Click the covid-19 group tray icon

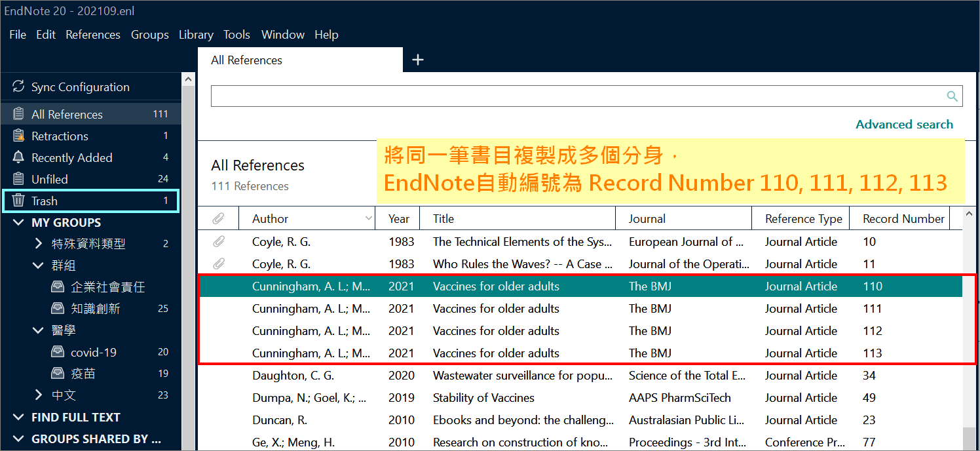(x=58, y=352)
